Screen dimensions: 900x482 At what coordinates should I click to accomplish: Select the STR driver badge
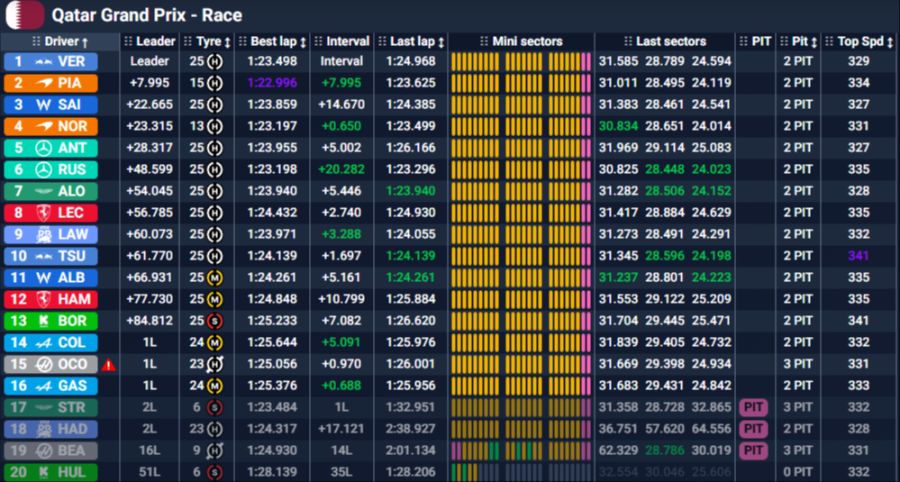click(x=51, y=407)
